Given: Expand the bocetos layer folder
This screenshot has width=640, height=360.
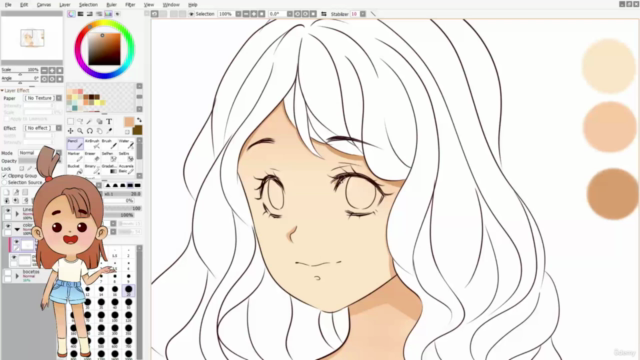Looking at the screenshot, I should tap(17, 276).
